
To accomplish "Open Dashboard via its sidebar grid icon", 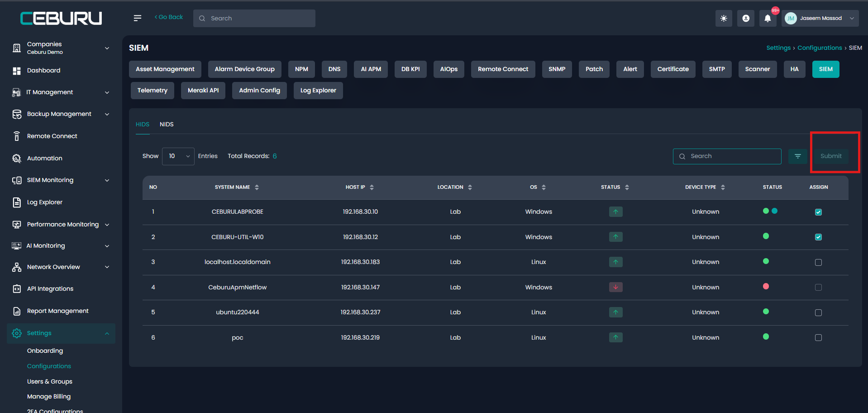I will 17,71.
